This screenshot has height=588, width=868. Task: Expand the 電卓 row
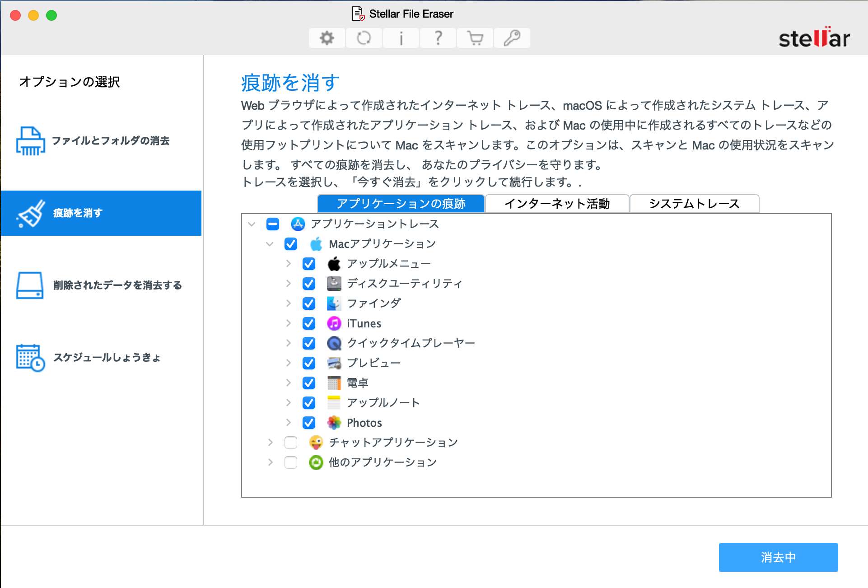coord(288,383)
